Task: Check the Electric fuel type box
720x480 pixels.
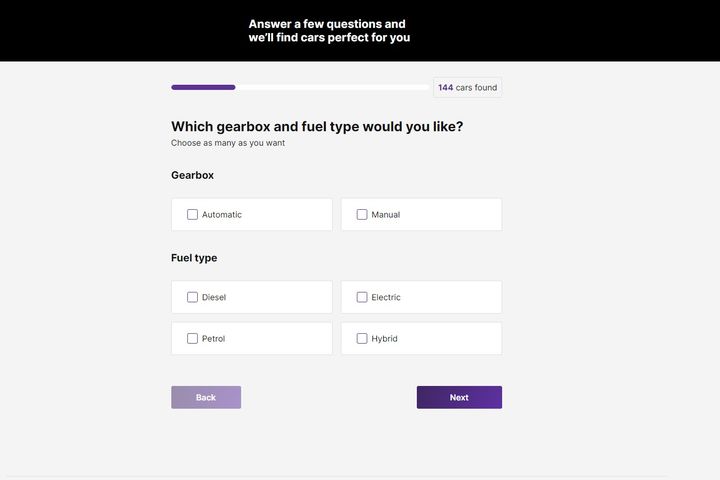Action: (x=362, y=297)
